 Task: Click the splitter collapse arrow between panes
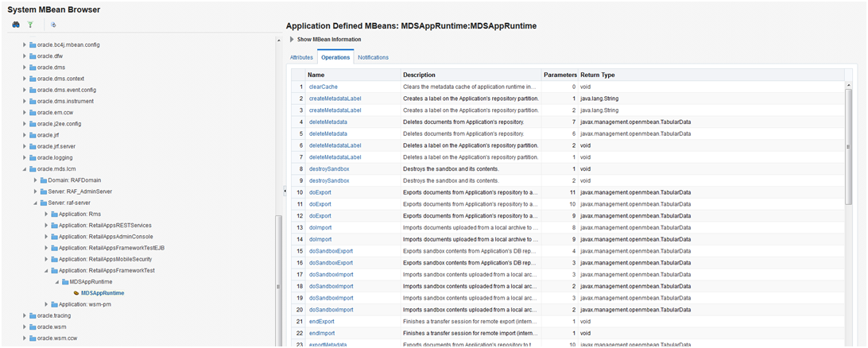284,191
